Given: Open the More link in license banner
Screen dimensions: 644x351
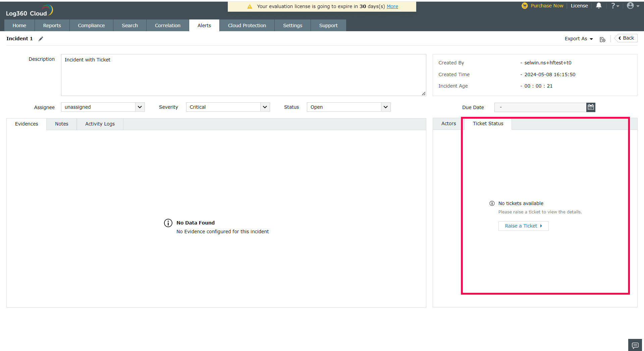Looking at the screenshot, I should [x=392, y=6].
